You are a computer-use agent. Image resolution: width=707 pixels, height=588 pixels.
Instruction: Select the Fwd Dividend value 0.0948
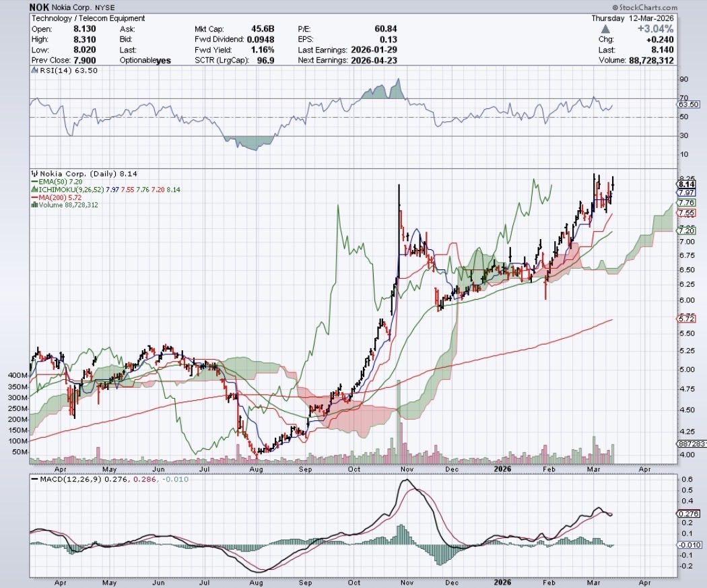tap(261, 39)
